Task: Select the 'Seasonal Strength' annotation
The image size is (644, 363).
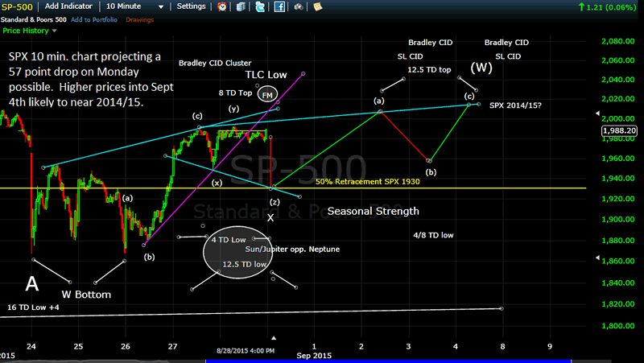Action: (374, 211)
